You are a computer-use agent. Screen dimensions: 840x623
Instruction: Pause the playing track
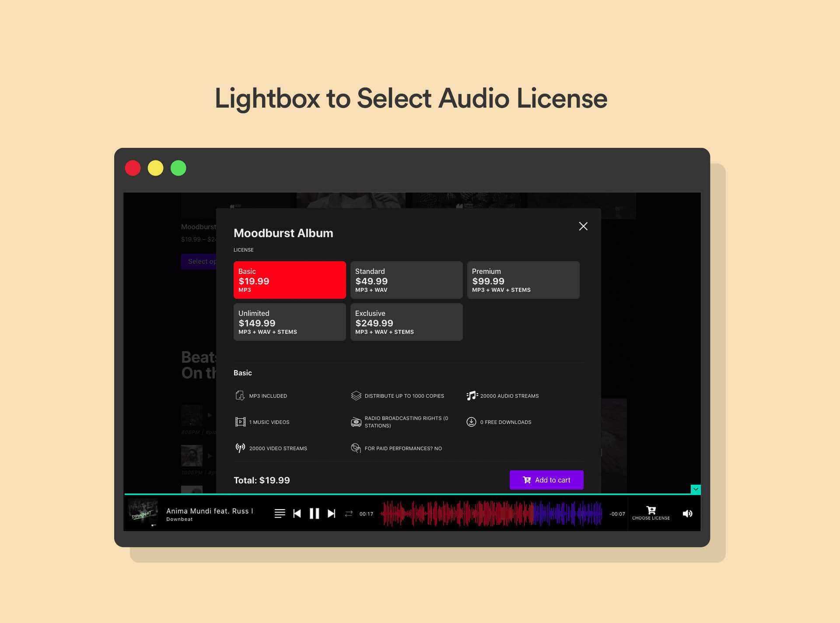pos(314,514)
